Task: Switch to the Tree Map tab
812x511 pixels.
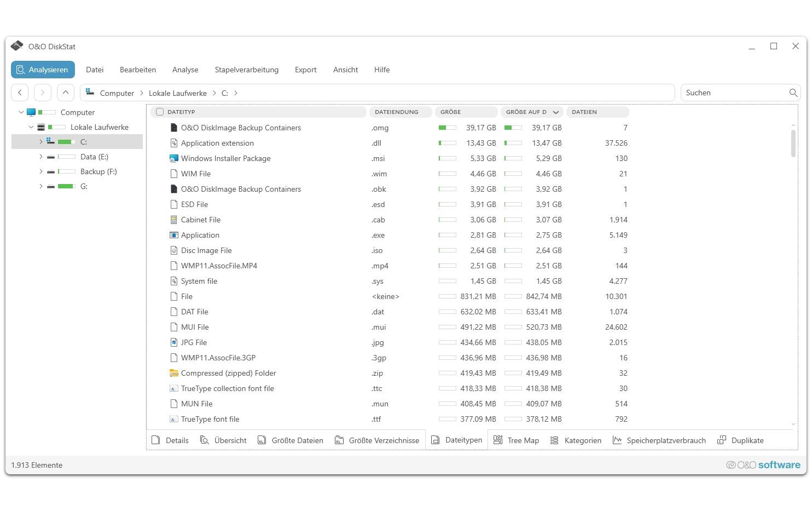Action: pyautogui.click(x=516, y=440)
